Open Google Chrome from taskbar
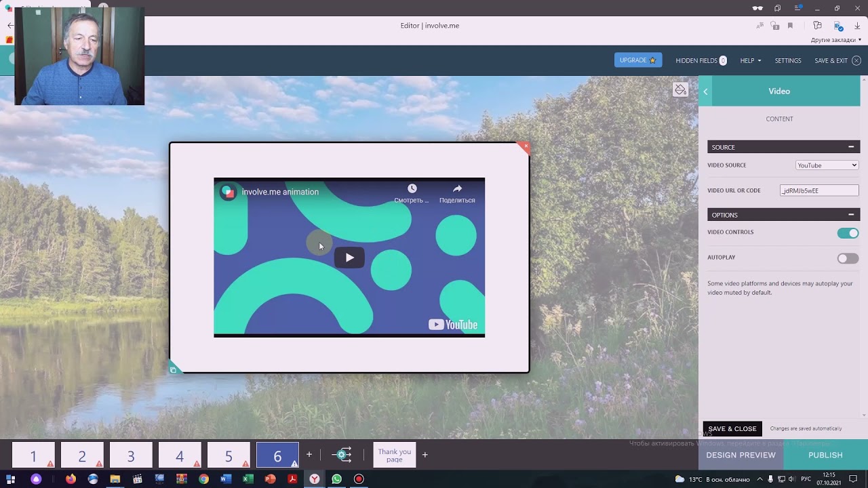Image resolution: width=868 pixels, height=488 pixels. tap(203, 479)
